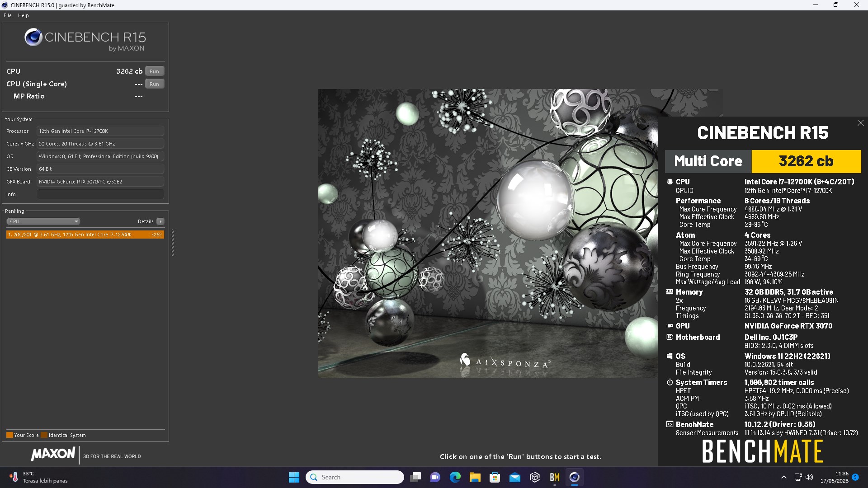Open the Windows Start menu
Image resolution: width=868 pixels, height=488 pixels.
pos(294,477)
